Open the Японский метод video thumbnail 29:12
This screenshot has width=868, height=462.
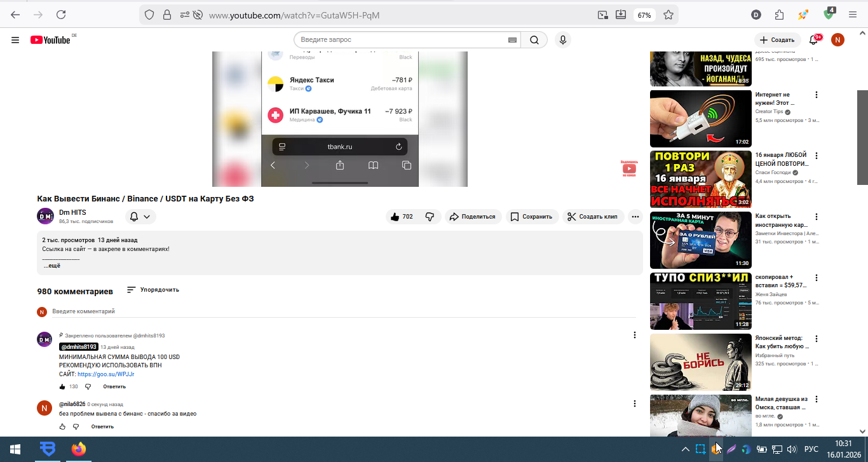click(701, 362)
